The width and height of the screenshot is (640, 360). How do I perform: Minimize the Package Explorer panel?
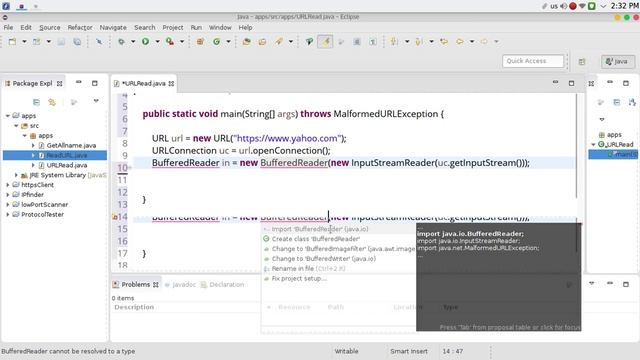point(78,82)
